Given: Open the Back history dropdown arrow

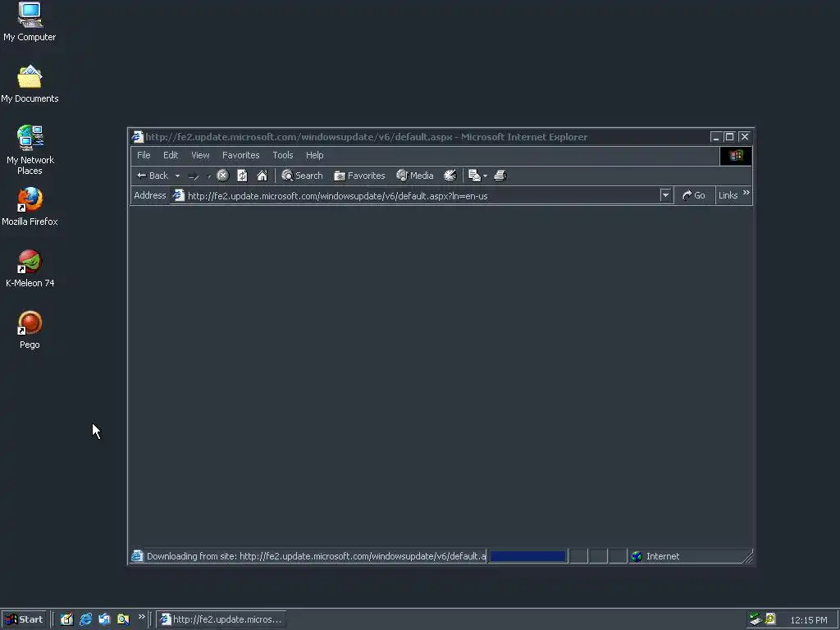Looking at the screenshot, I should click(177, 176).
